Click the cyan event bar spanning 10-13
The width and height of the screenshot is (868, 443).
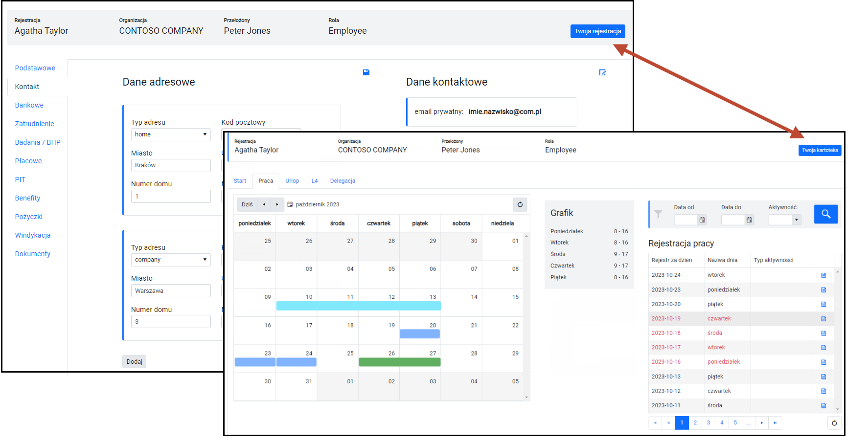coord(359,306)
